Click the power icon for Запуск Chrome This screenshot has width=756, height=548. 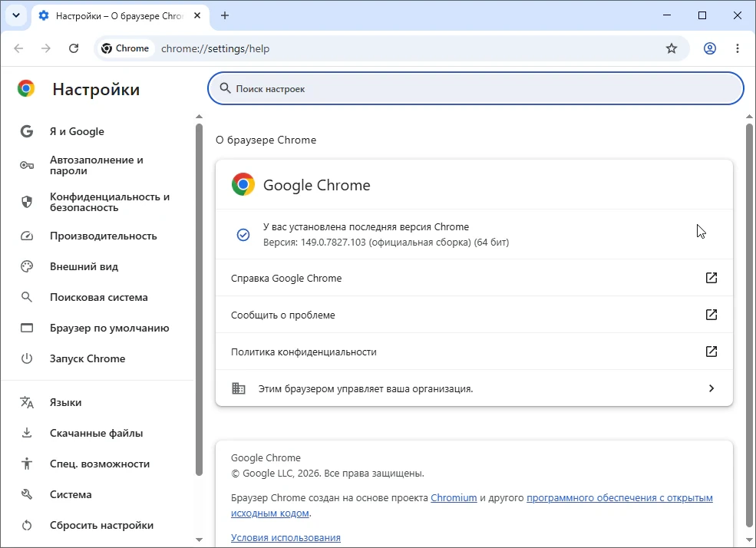tap(27, 358)
